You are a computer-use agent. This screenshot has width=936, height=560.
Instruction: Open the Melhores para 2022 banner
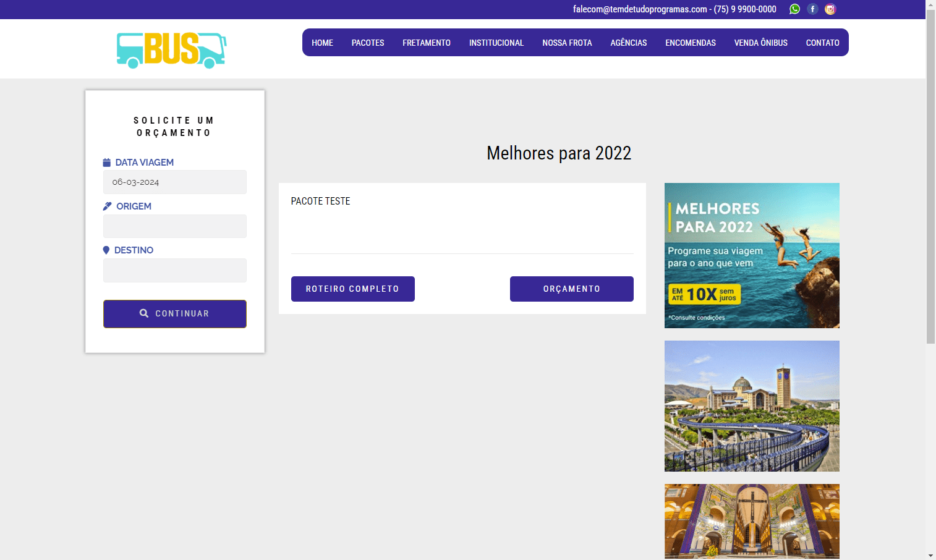752,255
